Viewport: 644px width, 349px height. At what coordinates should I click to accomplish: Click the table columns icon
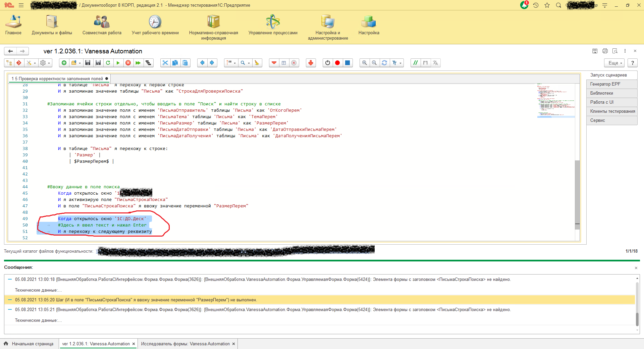pyautogui.click(x=284, y=63)
